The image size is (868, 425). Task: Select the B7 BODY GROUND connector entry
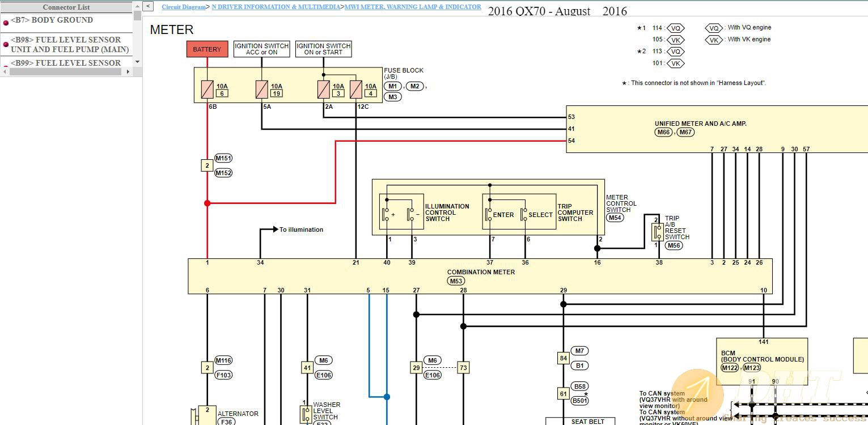(x=52, y=20)
